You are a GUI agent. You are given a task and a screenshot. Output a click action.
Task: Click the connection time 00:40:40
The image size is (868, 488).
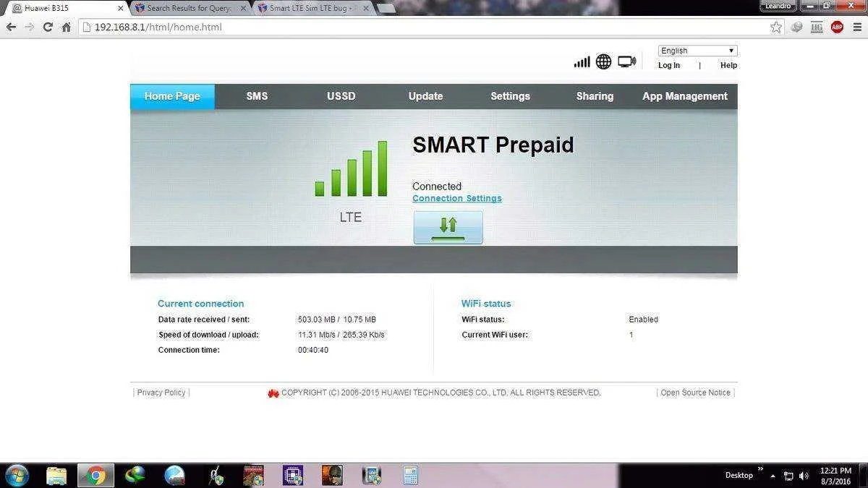pyautogui.click(x=313, y=350)
